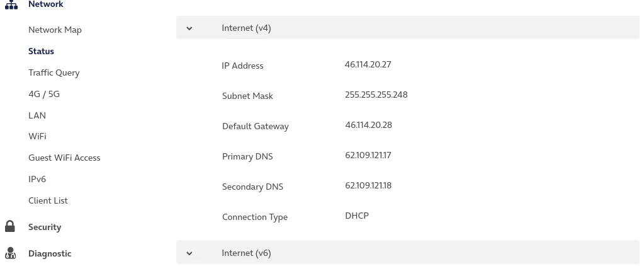Image resolution: width=644 pixels, height=266 pixels.
Task: Click the Diagnostic section icon
Action: click(x=10, y=253)
